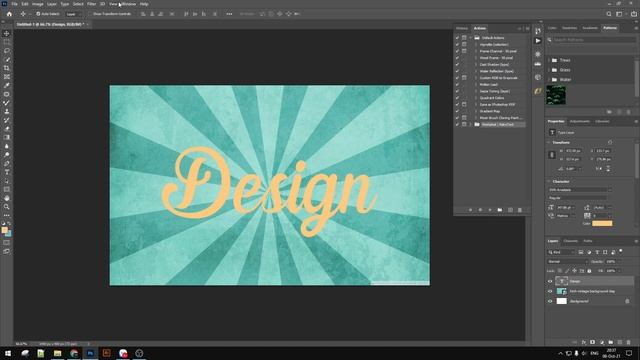
Task: Select the Gradient tool
Action: [x=7, y=138]
